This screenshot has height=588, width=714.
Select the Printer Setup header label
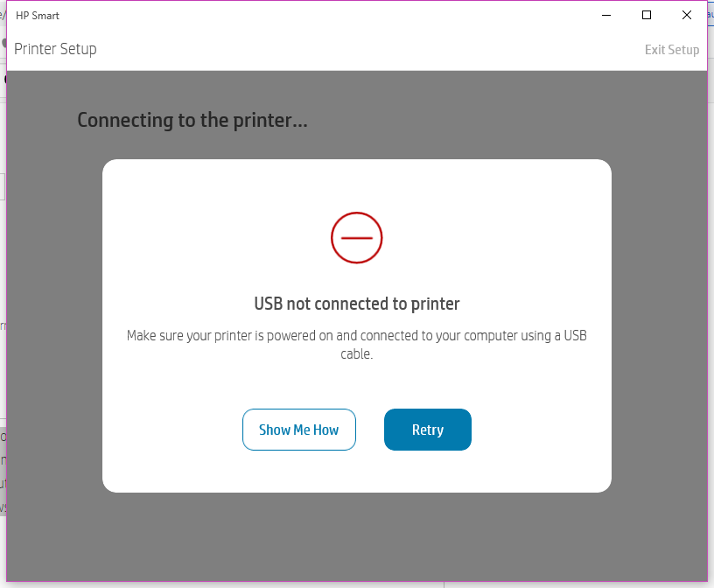tap(55, 49)
